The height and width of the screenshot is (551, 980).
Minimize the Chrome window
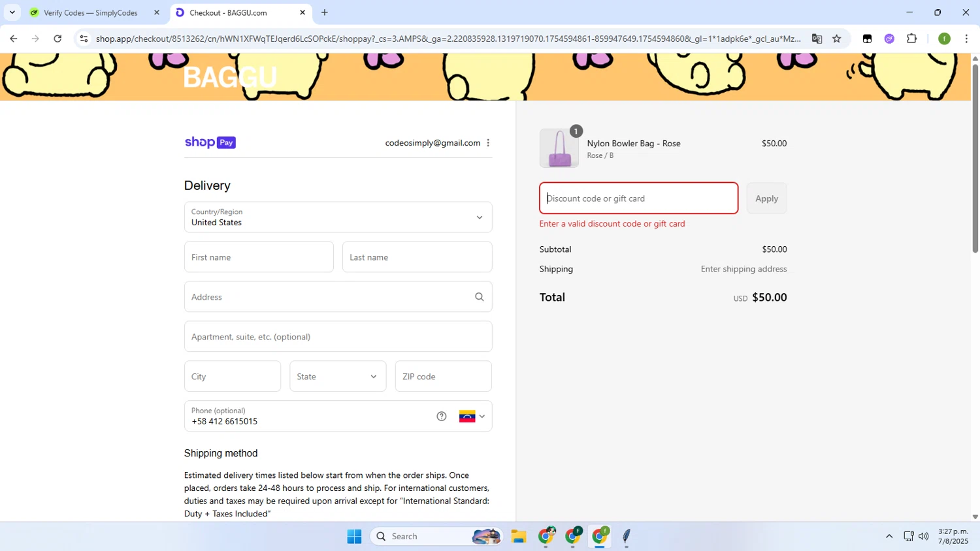coord(909,12)
